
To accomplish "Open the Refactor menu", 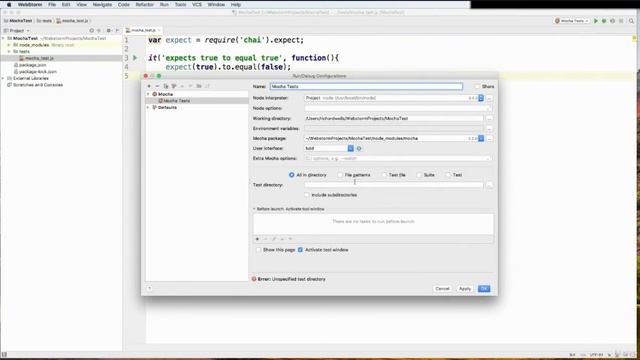I will point(144,4).
